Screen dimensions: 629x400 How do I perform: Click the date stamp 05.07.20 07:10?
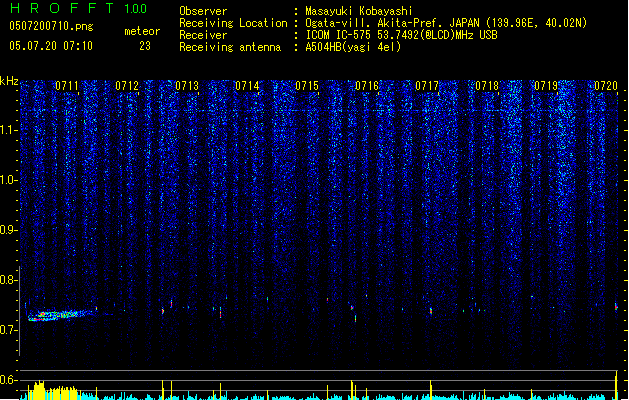point(51,46)
